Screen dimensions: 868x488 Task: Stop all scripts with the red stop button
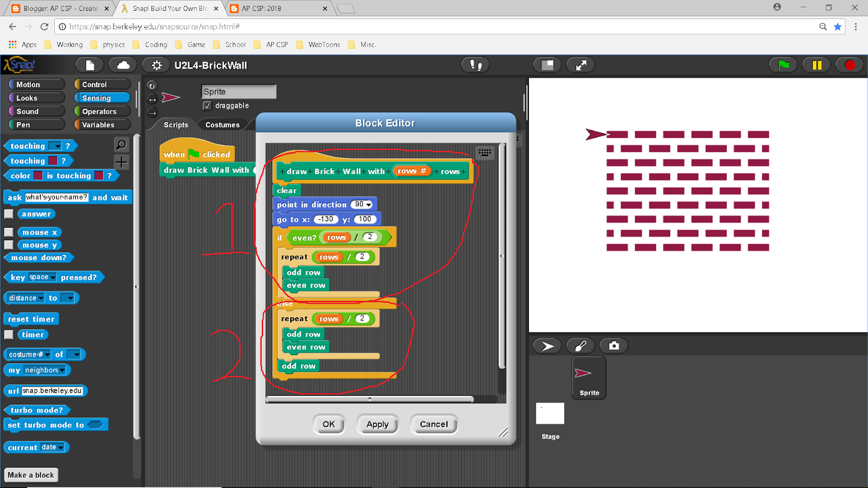coord(850,65)
